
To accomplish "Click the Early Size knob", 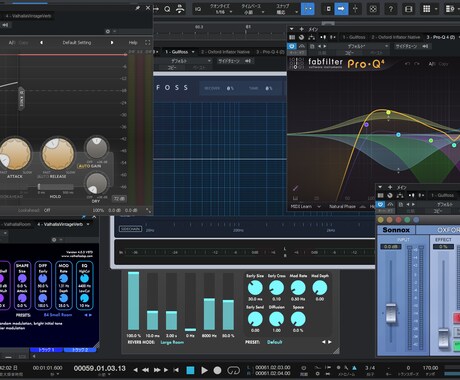I will (255, 288).
